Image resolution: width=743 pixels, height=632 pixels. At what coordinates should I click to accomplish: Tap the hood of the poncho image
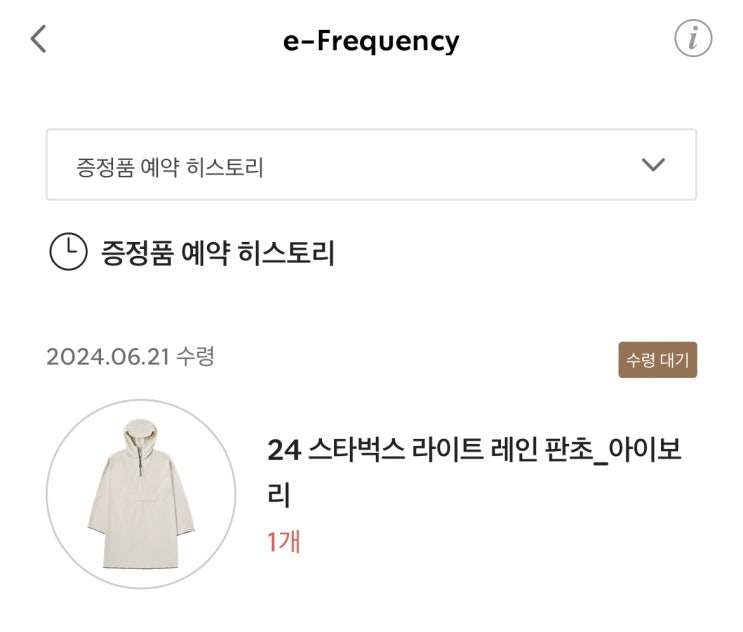140,432
